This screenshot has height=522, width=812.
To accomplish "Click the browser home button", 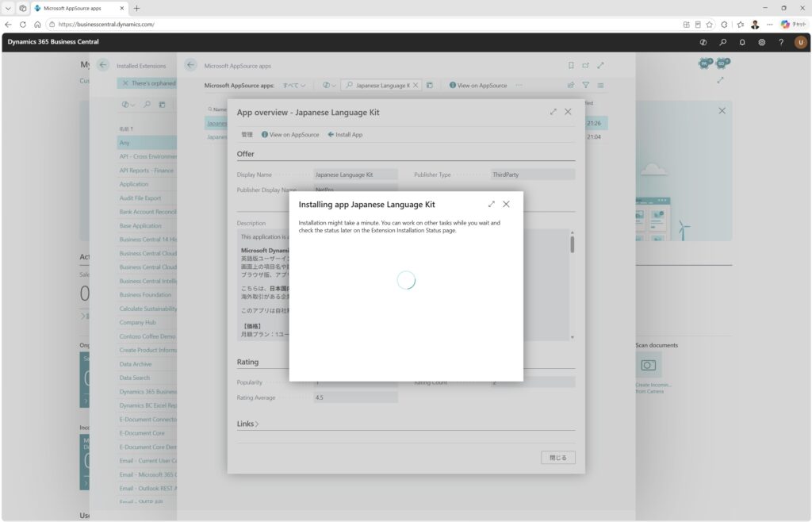I will coord(37,25).
